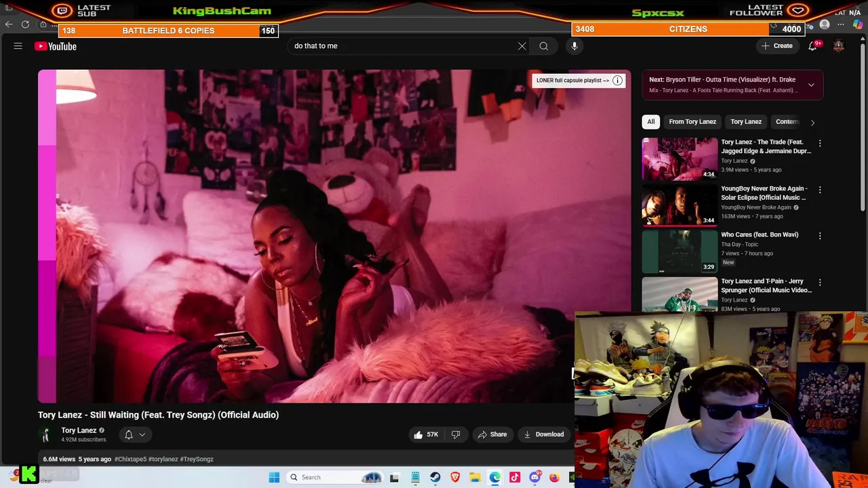Image resolution: width=868 pixels, height=488 pixels.
Task: Select the 'Tory Lanez' filter chip
Action: (746, 122)
